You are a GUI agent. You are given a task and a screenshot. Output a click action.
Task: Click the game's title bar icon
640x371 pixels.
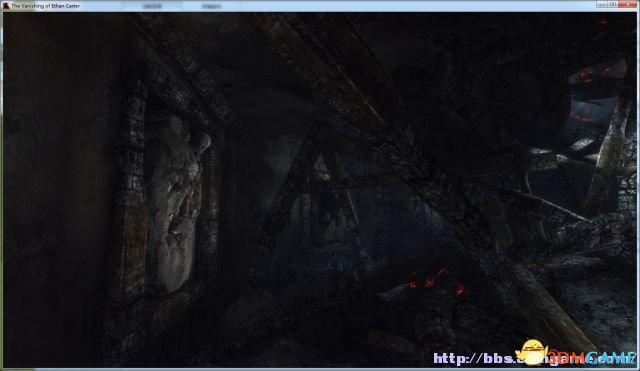coord(6,6)
